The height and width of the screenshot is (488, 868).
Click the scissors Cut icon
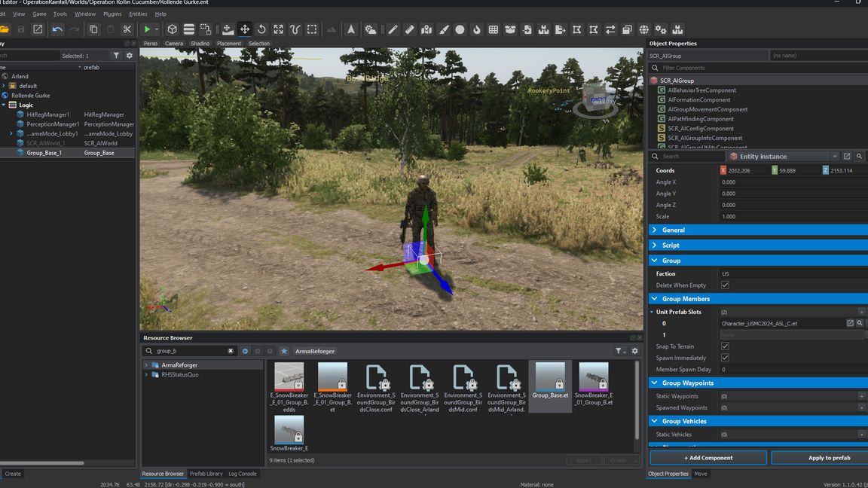(127, 29)
